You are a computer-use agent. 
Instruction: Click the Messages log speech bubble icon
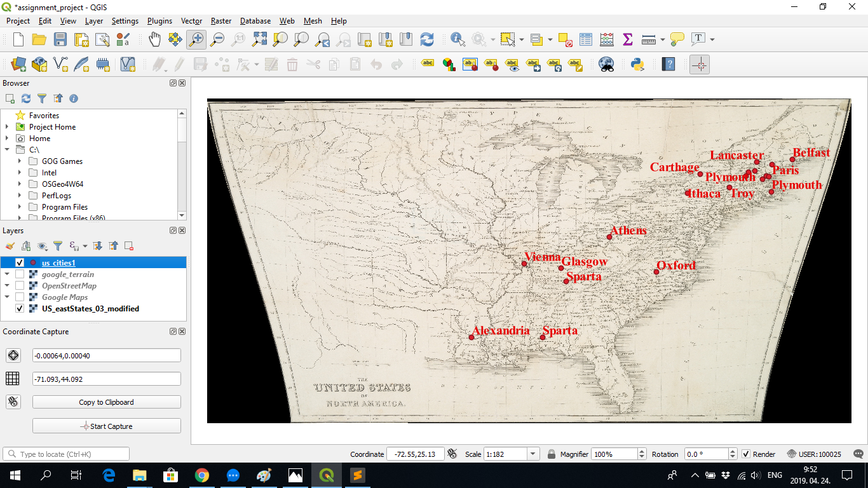point(857,454)
